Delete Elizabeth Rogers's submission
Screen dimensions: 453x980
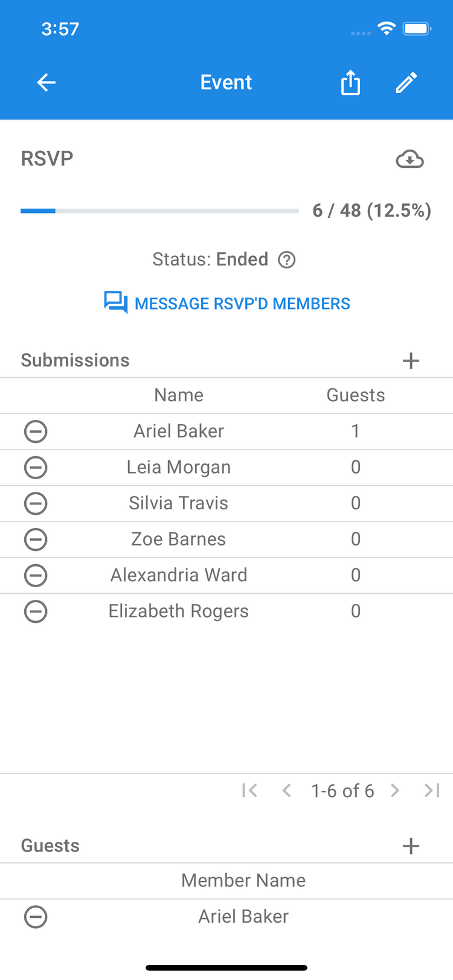(36, 611)
